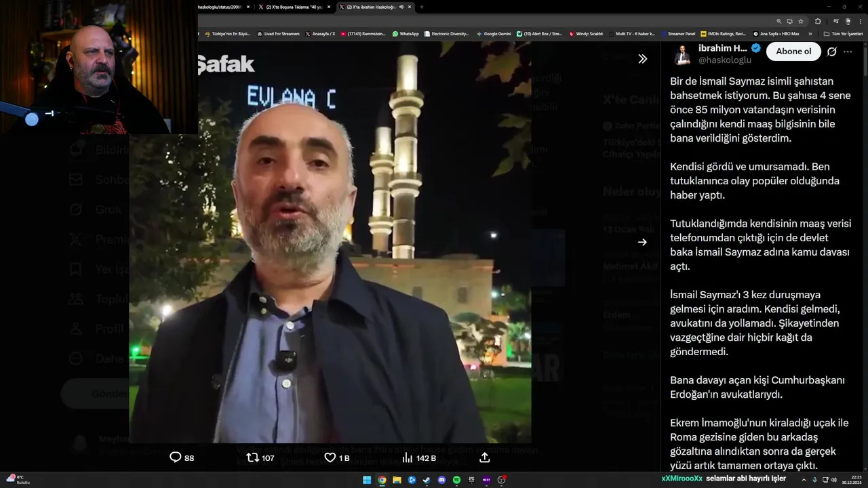This screenshot has width=868, height=488.
Task: Switch to the haskologlu/status browser tab
Action: [x=224, y=7]
